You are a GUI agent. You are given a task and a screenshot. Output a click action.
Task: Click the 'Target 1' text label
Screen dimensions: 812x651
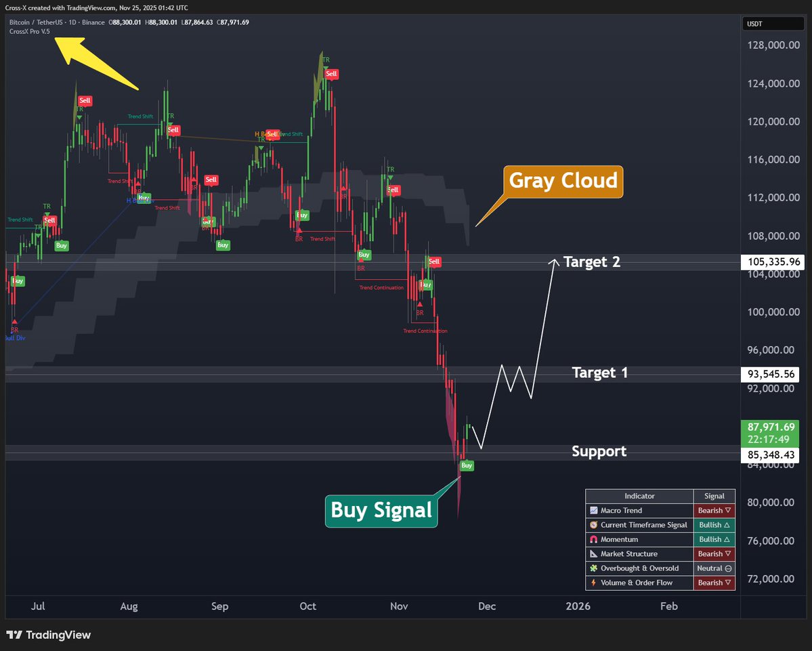click(x=599, y=373)
